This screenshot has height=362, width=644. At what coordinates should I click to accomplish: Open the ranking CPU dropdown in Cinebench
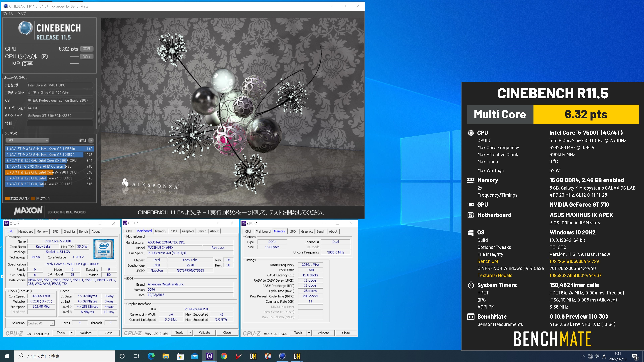[27, 140]
